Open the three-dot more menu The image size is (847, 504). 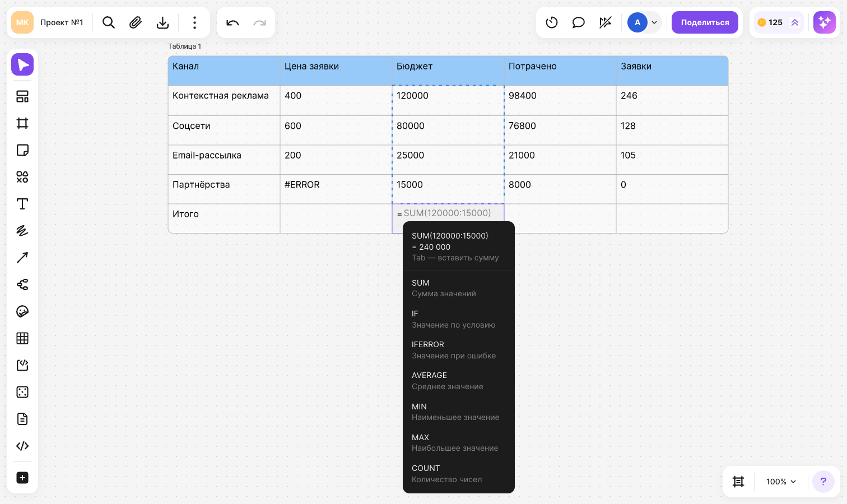pyautogui.click(x=194, y=22)
